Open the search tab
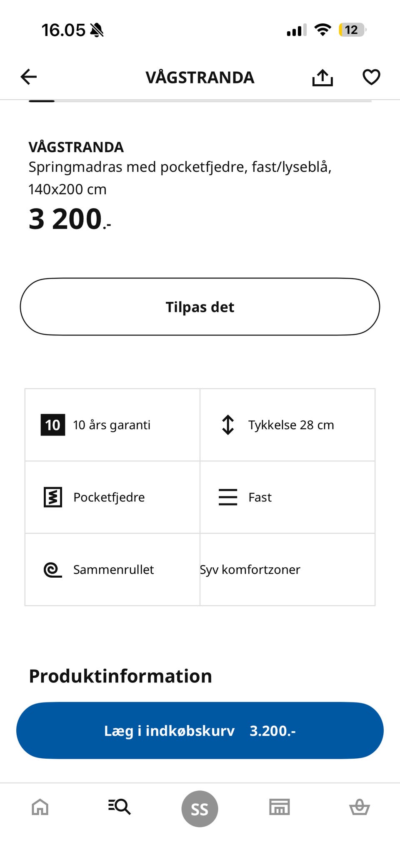This screenshot has height=868, width=400. coord(120,806)
